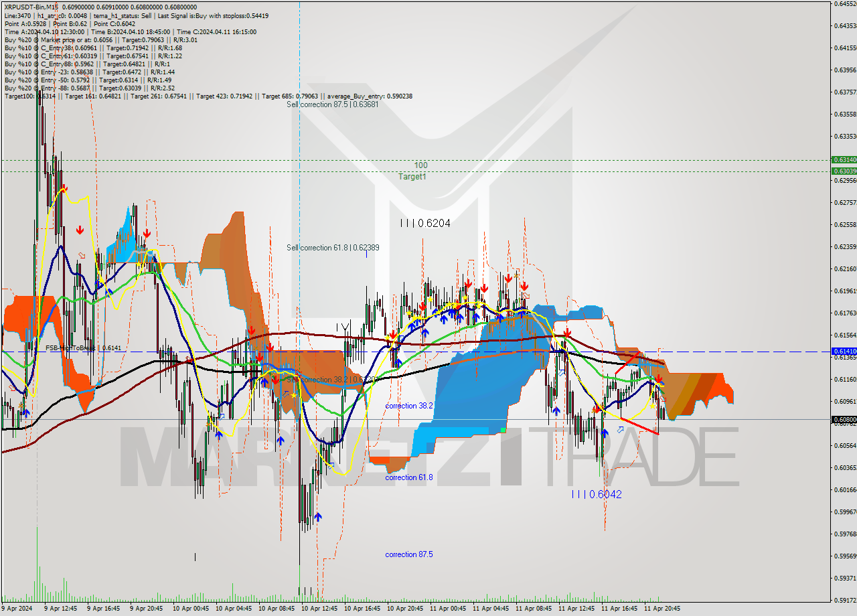Image resolution: width=857 pixels, height=616 pixels.
Task: Click the average_Buy_entry 0.590238 text
Action: pyautogui.click(x=370, y=96)
